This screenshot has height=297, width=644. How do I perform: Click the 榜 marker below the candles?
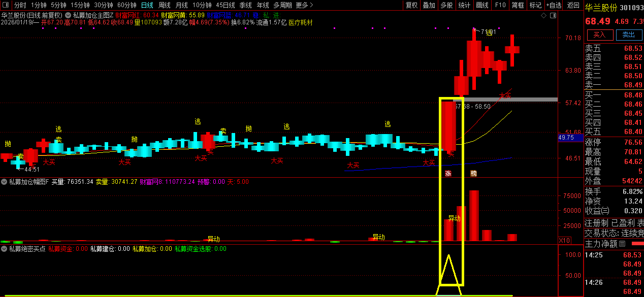tap(473, 174)
